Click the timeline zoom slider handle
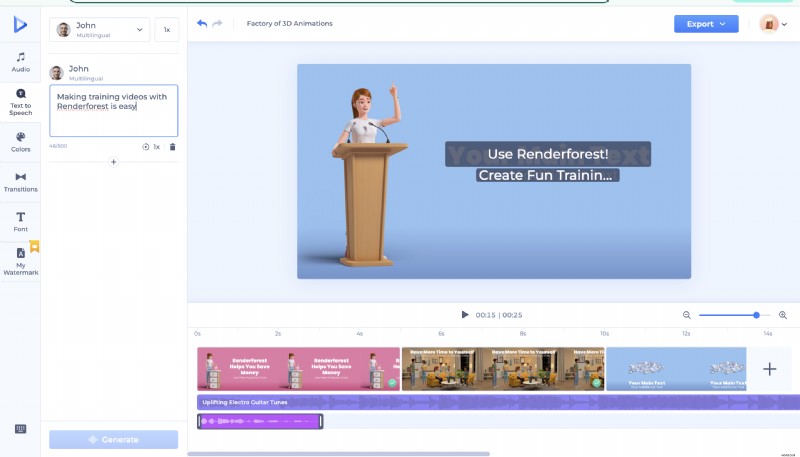This screenshot has width=800, height=457. pos(756,315)
